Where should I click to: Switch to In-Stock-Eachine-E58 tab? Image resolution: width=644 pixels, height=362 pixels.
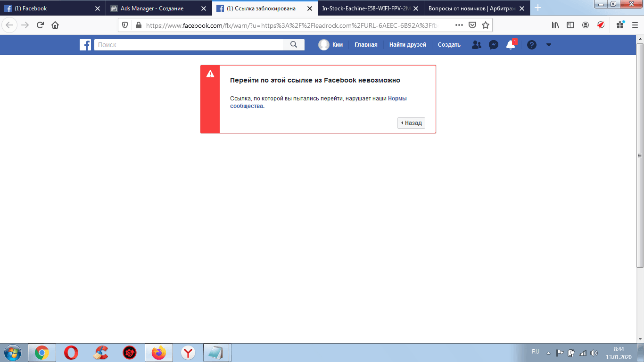pos(371,8)
